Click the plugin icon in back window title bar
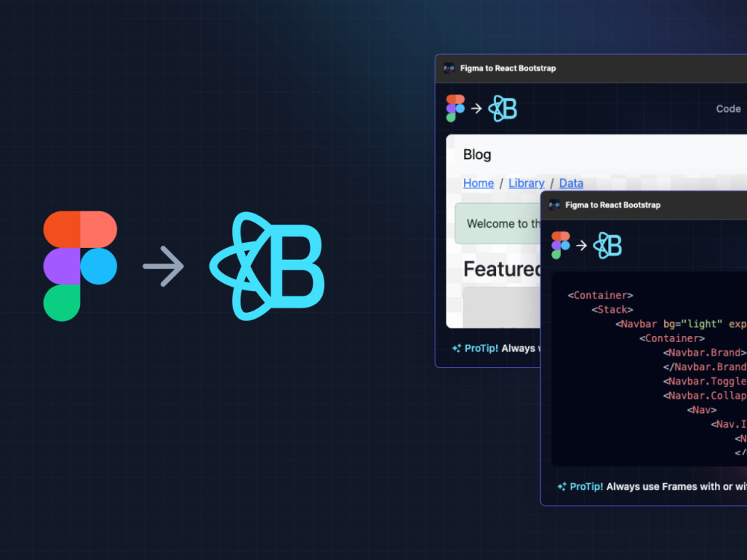 [x=449, y=68]
